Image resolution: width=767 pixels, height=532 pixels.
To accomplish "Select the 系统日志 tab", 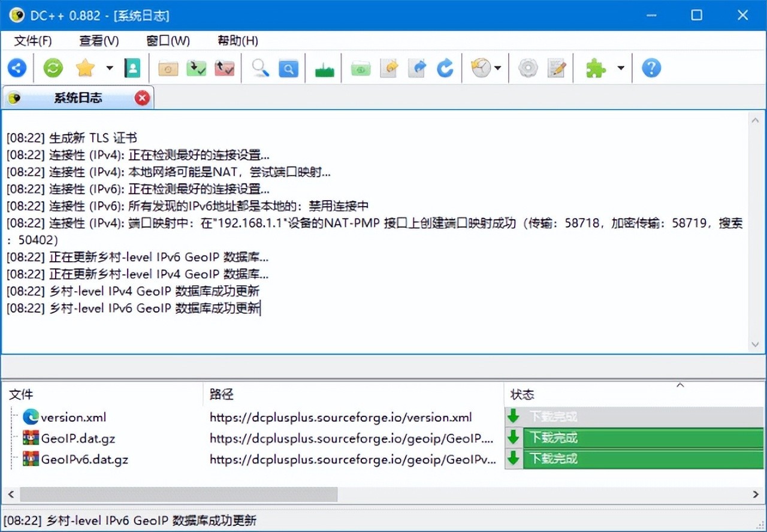I will click(78, 98).
